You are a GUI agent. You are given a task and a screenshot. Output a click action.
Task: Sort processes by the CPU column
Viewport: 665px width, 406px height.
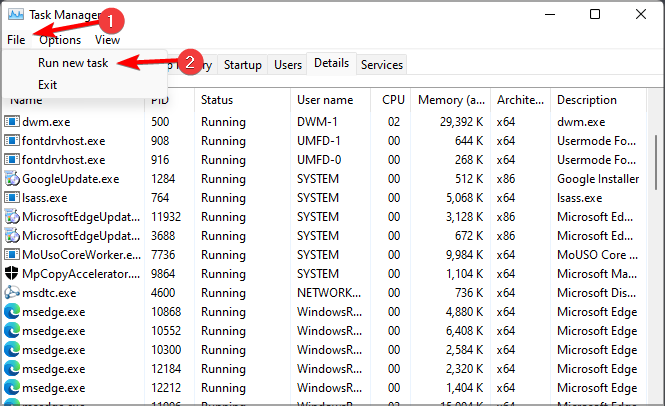(x=393, y=100)
